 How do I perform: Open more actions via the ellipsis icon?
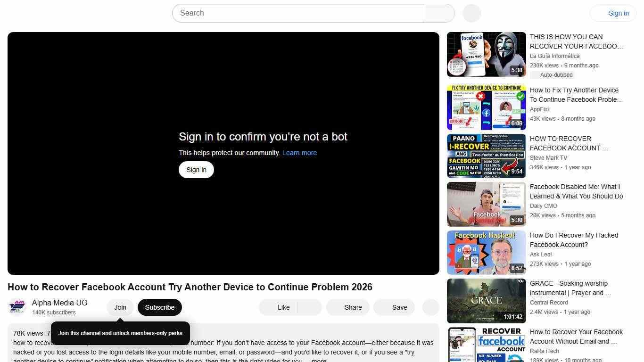click(x=430, y=307)
